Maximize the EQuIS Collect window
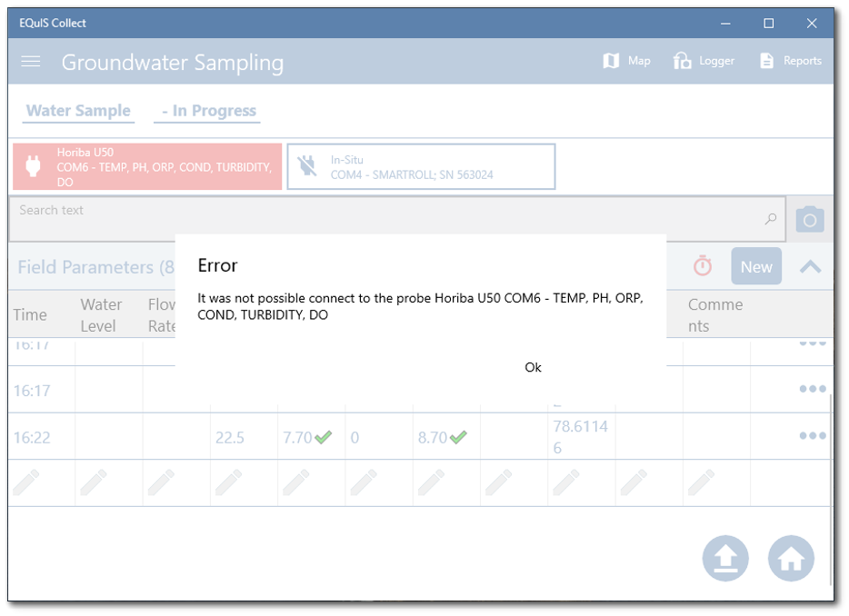The image size is (849, 616). [x=768, y=24]
